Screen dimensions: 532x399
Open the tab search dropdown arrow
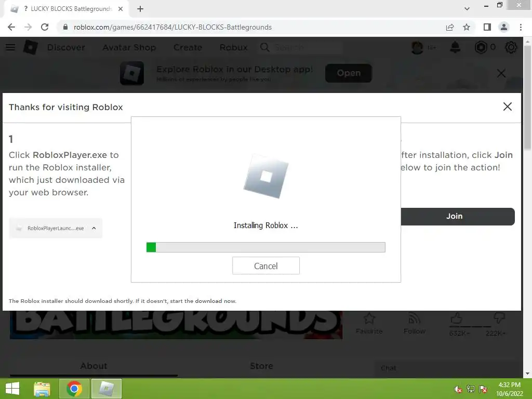point(467,9)
